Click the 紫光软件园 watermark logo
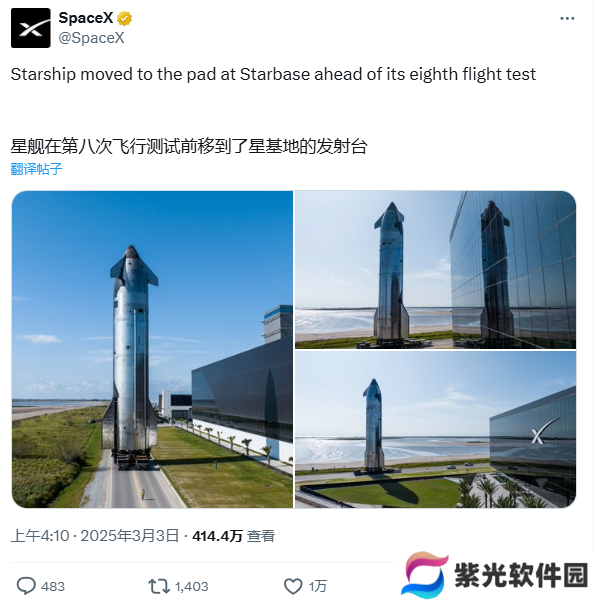 [x=495, y=575]
